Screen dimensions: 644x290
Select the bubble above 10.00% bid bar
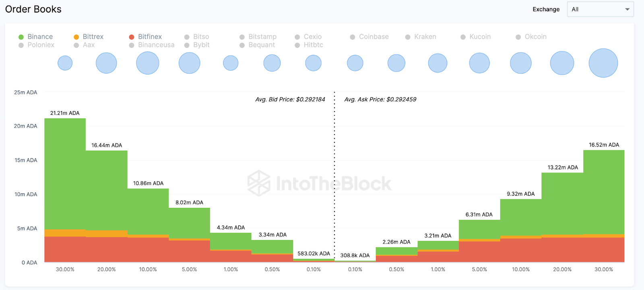[x=148, y=63]
